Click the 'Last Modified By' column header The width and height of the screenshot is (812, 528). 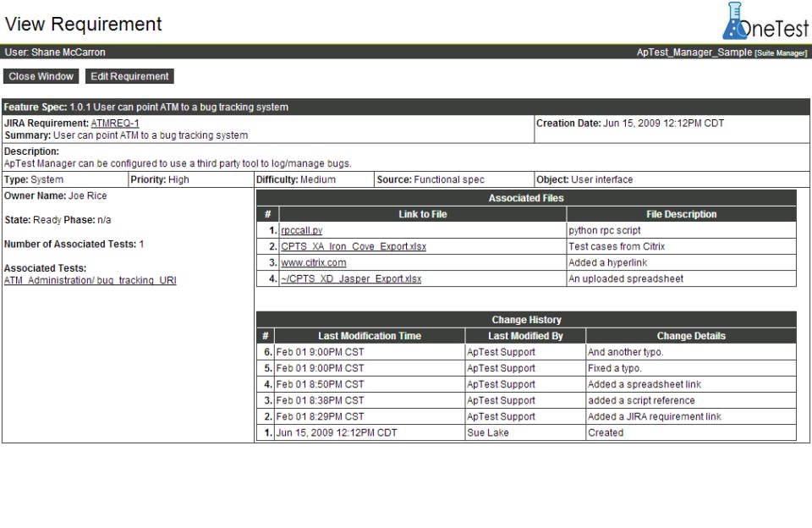tap(525, 336)
